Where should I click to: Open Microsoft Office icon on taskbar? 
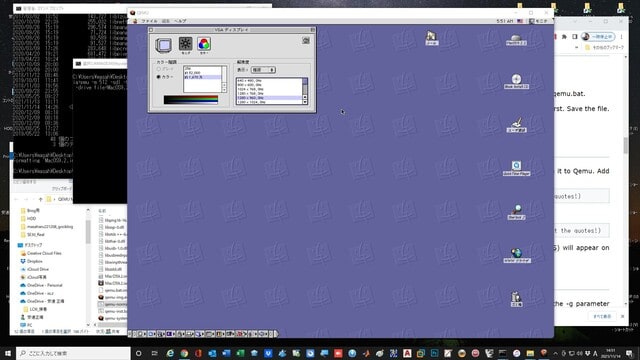(x=198, y=353)
